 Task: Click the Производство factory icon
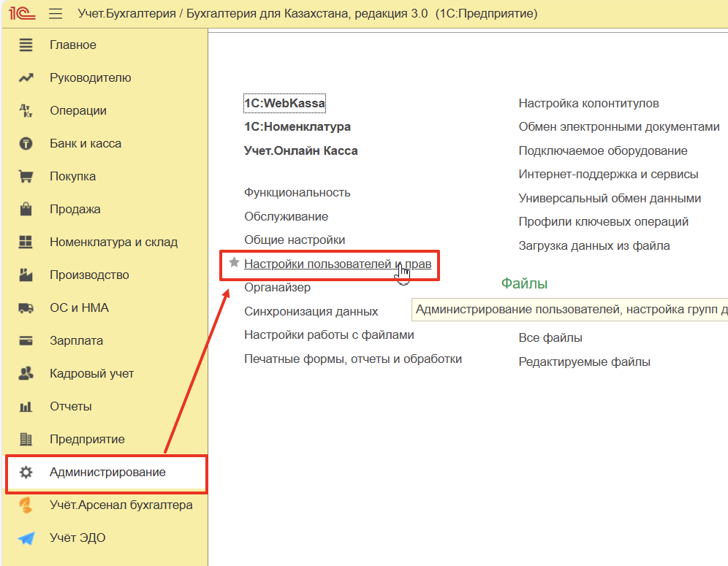(x=26, y=275)
